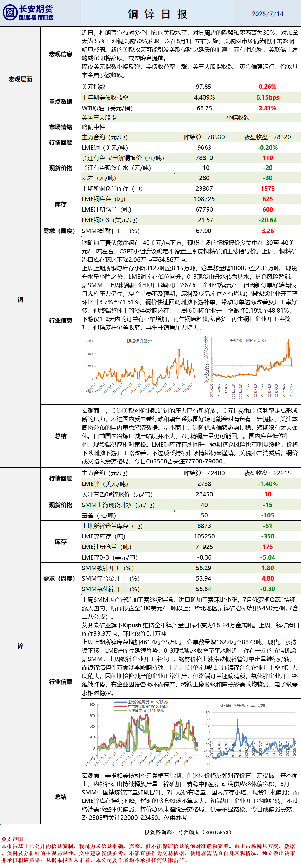Click the zinc 昨结算：22400 cell
Image resolution: width=301 pixels, height=868 pixels.
204,473
